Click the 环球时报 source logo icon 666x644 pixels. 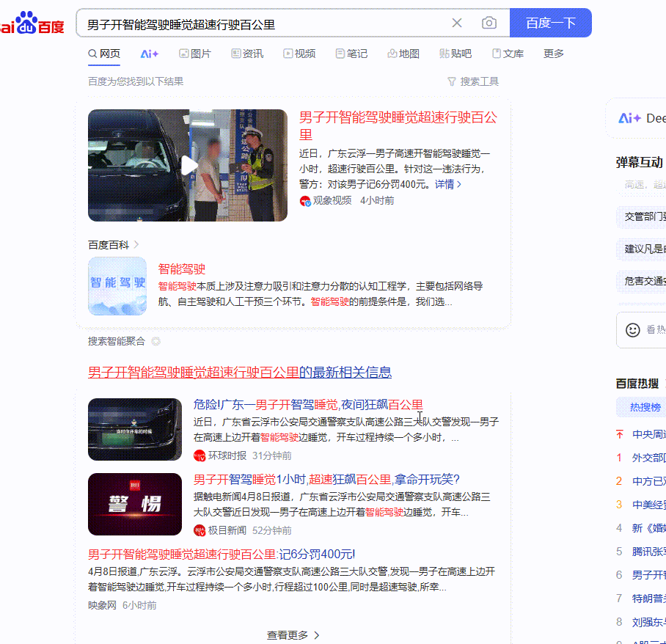point(200,455)
